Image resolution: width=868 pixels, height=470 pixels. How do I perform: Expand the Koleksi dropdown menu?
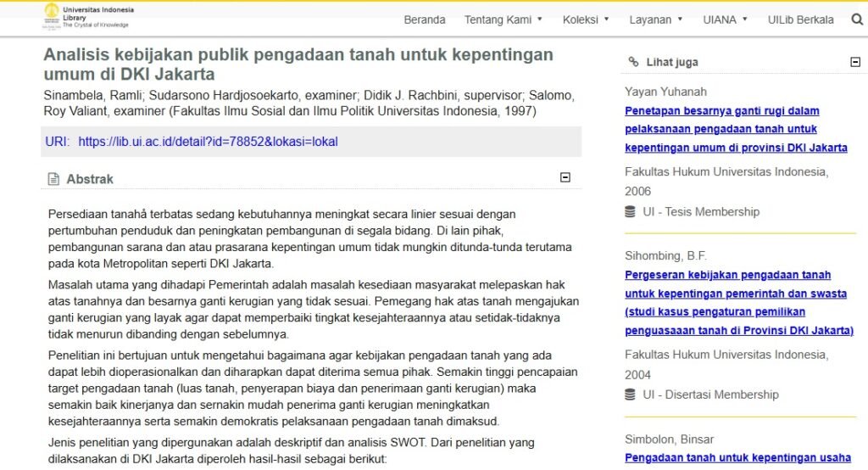[x=586, y=20]
